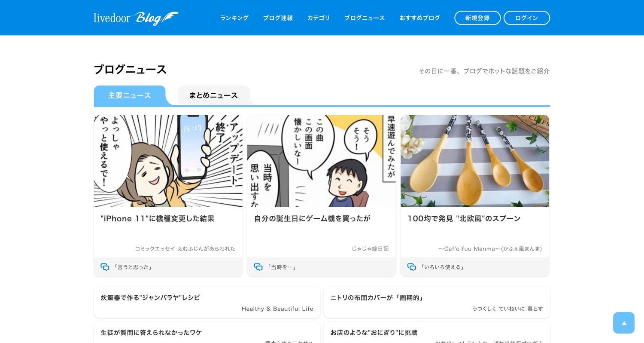Viewport: 644px width, 343px height.
Task: Open the ブログニュース menu item
Action: pos(365,18)
